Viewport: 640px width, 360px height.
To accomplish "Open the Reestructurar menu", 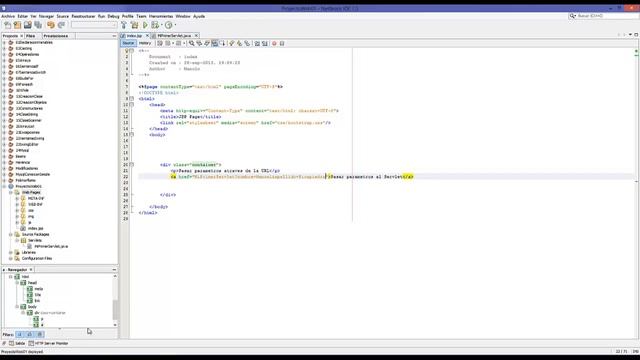I will tap(83, 16).
